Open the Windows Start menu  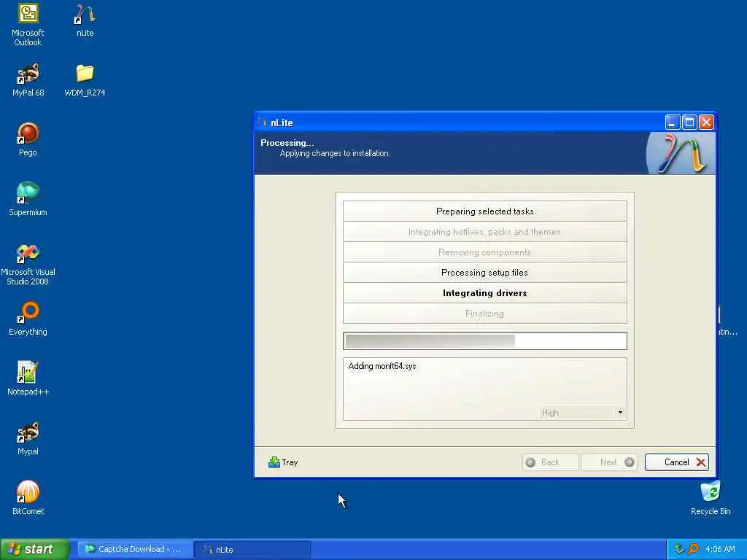click(x=35, y=549)
